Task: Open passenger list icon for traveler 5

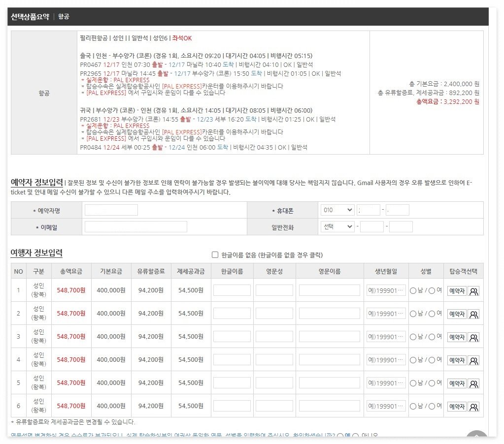Action: (473, 383)
